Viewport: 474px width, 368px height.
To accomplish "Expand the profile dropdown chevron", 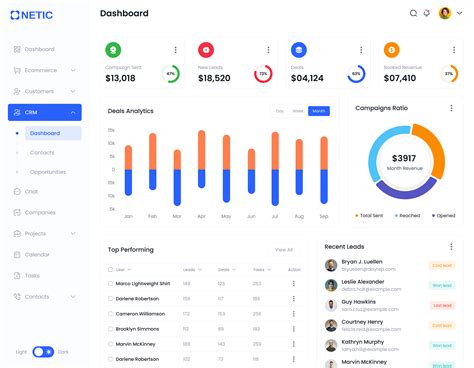I will click(459, 13).
